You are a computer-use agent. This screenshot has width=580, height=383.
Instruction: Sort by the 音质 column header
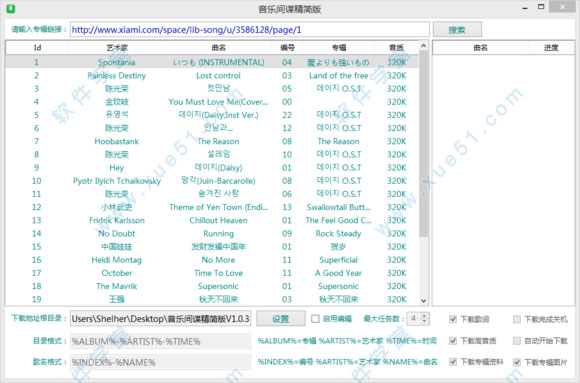(397, 48)
